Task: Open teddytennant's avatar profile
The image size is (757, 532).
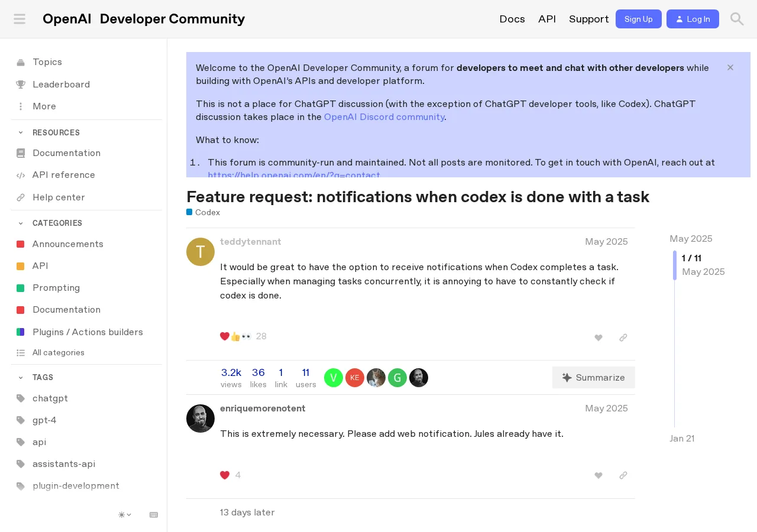Action: coord(200,252)
